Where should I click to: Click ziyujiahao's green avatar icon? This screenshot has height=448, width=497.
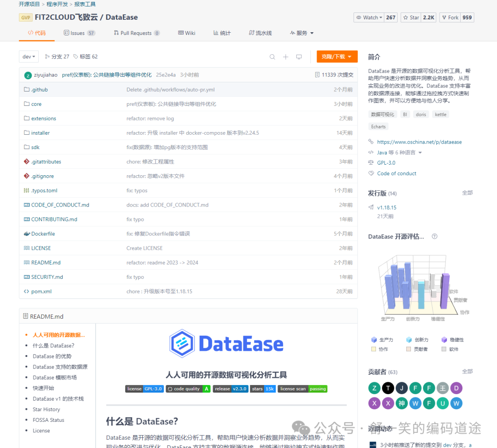28,75
